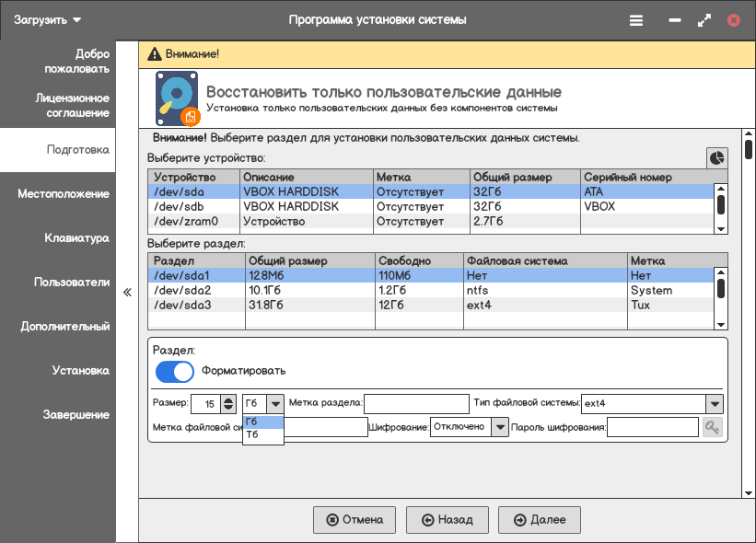756x543 pixels.
Task: Click the icon on the Отмена button
Action: 331,520
